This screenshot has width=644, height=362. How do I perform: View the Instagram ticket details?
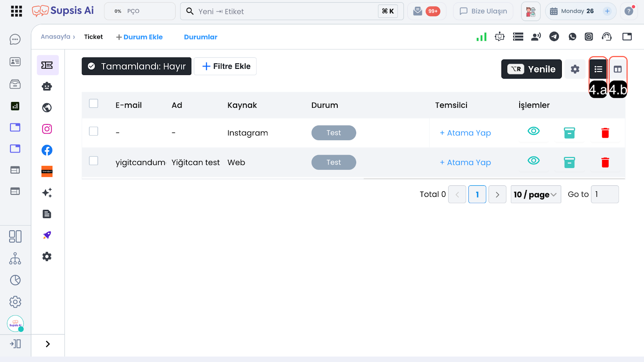533,131
